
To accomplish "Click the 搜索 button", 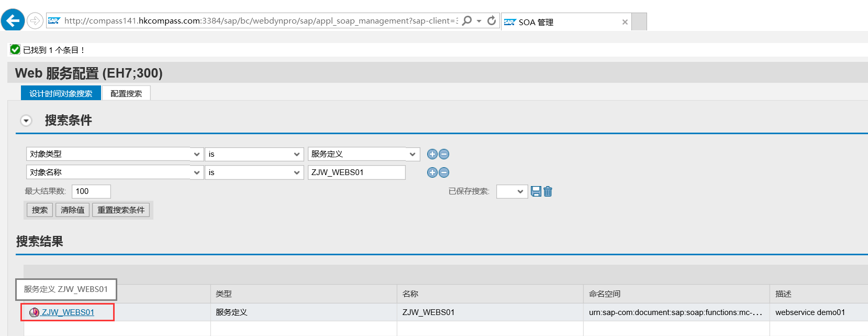I will coord(40,210).
